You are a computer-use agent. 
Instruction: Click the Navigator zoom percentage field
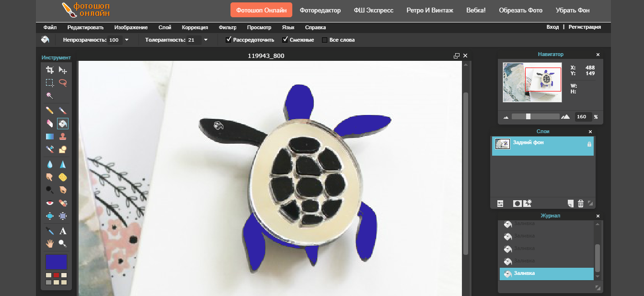pyautogui.click(x=581, y=116)
